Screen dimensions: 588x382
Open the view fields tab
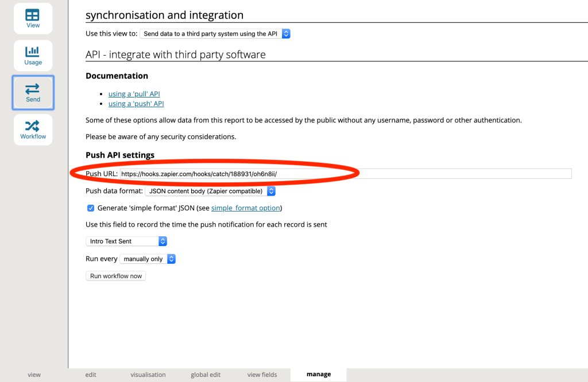pos(262,375)
